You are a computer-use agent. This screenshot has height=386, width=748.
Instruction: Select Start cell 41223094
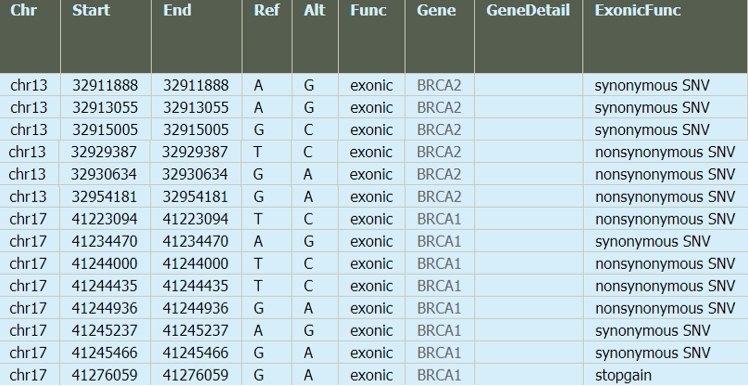click(104, 219)
